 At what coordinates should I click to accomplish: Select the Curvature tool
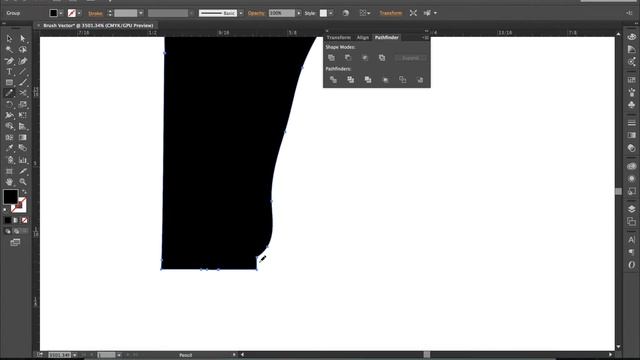point(22,61)
